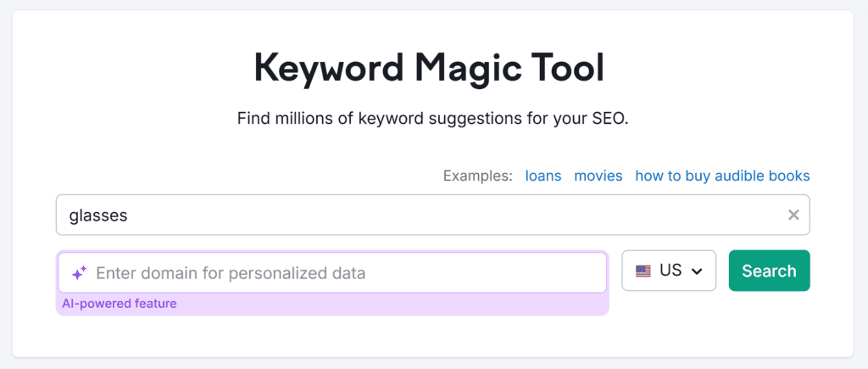Click the purple AI sparkle icon
Image resolution: width=868 pixels, height=369 pixels.
coord(79,273)
